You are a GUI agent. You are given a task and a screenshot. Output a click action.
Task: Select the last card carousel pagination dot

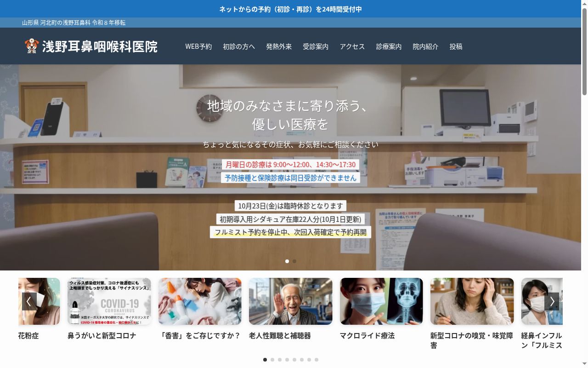pyautogui.click(x=317, y=360)
